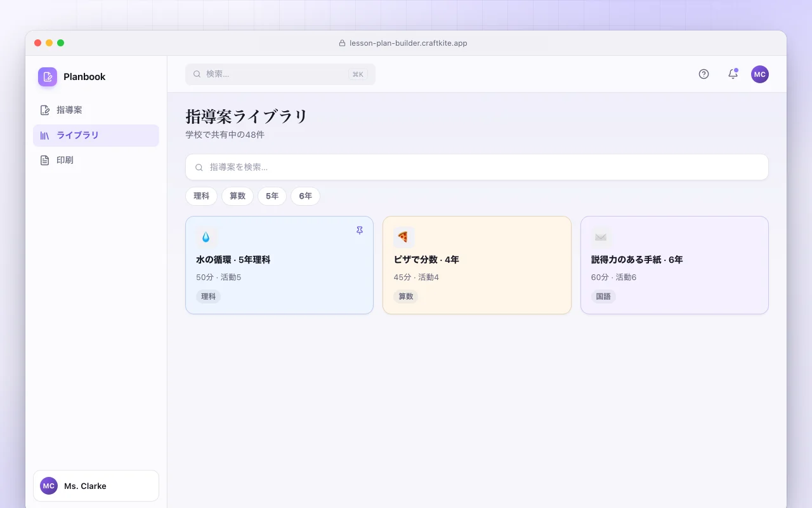Click the Planbook logo icon
The width and height of the screenshot is (812, 508).
48,77
